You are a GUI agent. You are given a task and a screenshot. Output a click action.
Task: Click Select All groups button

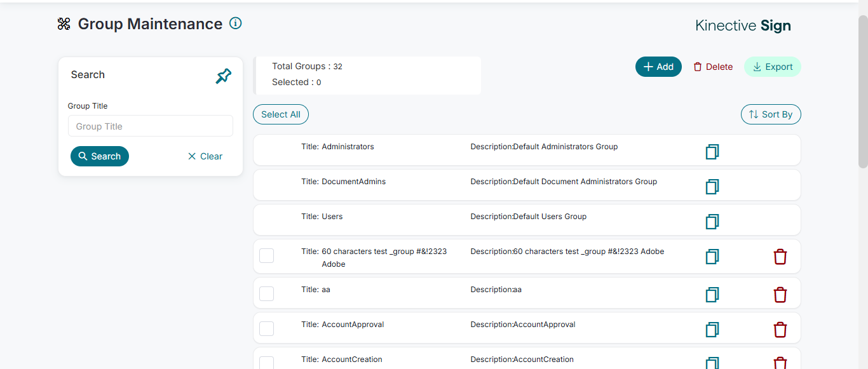point(281,114)
